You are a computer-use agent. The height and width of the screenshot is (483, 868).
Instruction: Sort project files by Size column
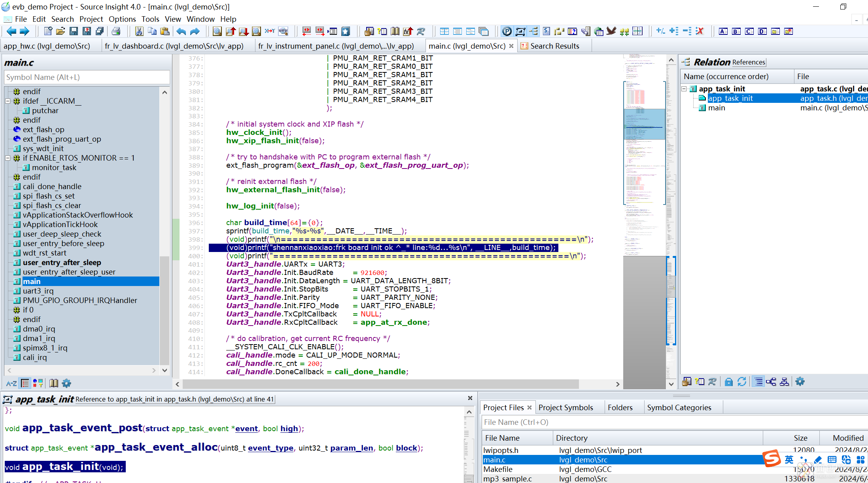pos(791,438)
